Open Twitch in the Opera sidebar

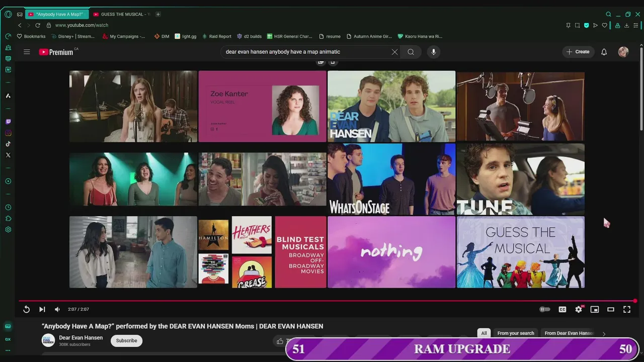pyautogui.click(x=8, y=122)
